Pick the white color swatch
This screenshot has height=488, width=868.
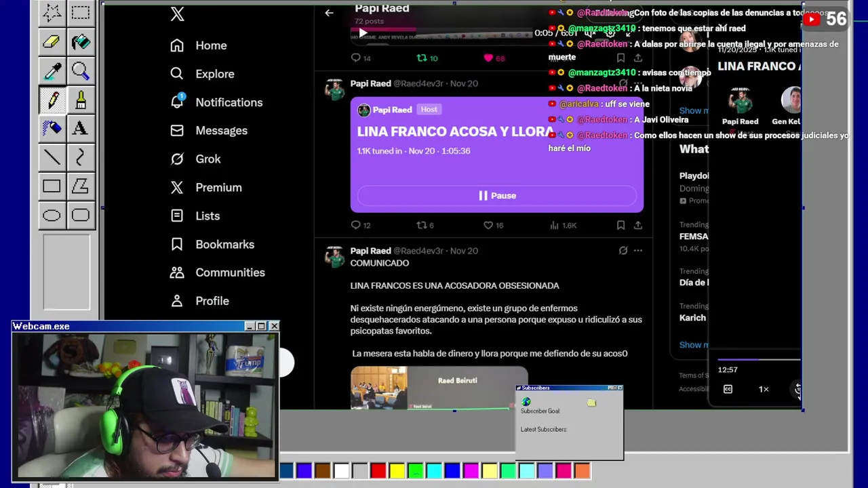(341, 470)
